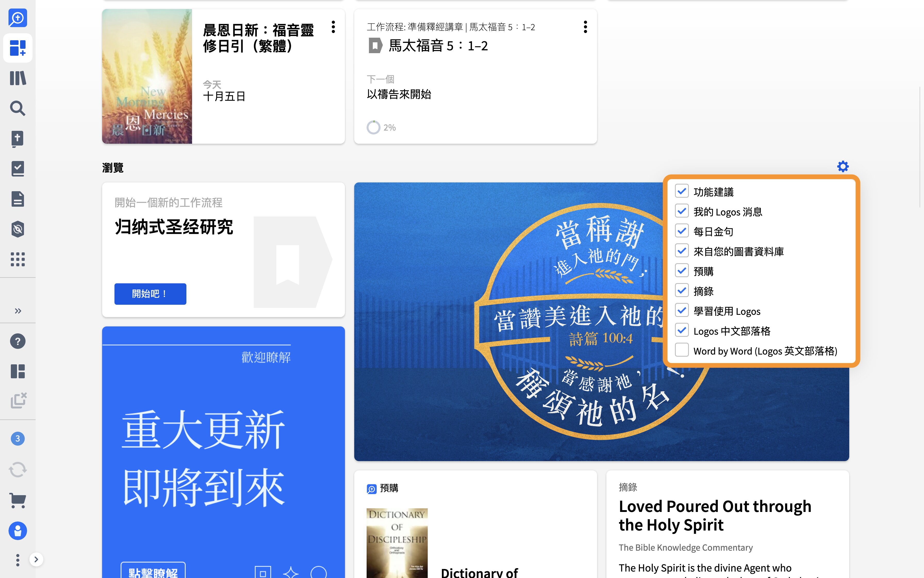The image size is (924, 578).
Task: Open the hexagon tools icon in the sidebar
Action: click(18, 229)
